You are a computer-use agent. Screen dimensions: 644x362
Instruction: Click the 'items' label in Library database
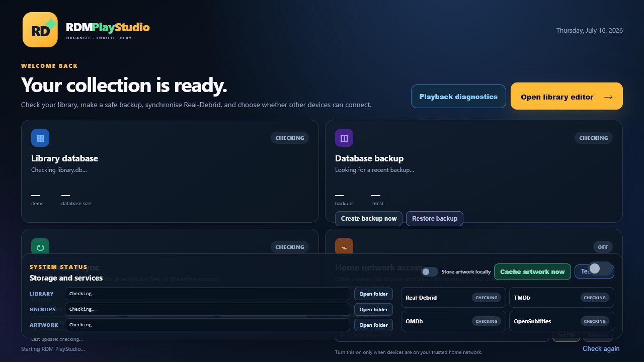[37, 204]
